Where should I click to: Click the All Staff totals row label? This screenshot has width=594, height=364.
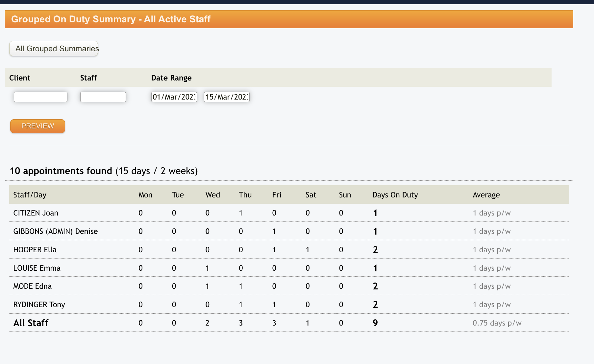pos(31,323)
